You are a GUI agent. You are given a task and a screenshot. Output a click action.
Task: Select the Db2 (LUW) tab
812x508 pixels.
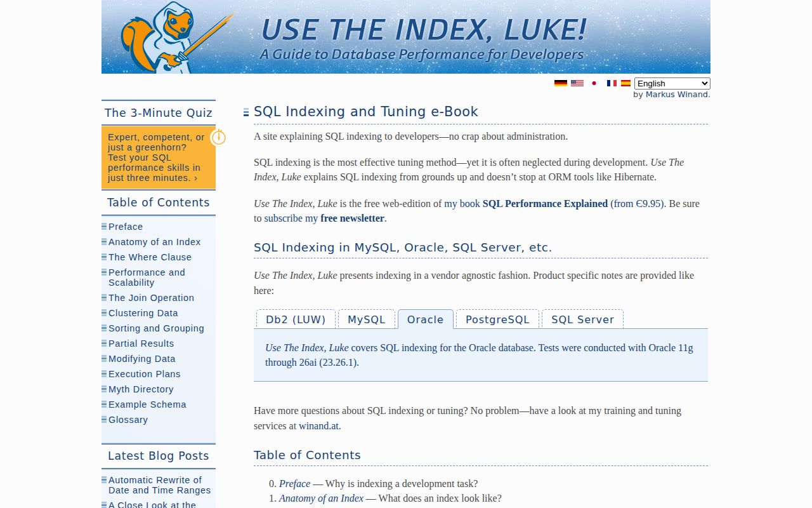tap(296, 319)
